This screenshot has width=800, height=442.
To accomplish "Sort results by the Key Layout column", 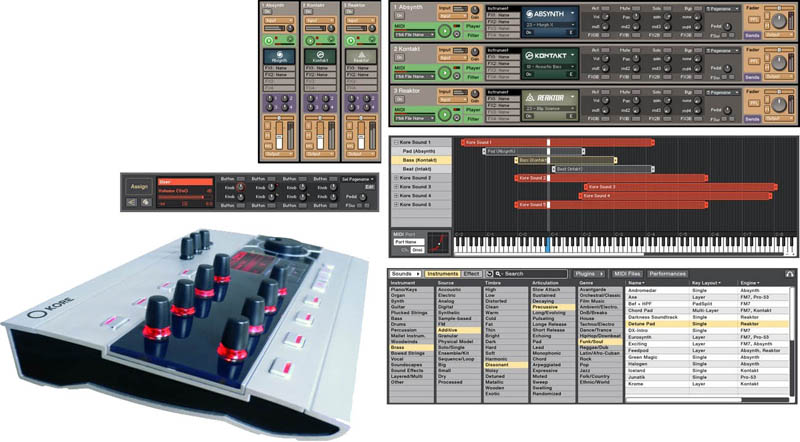I will [x=707, y=283].
